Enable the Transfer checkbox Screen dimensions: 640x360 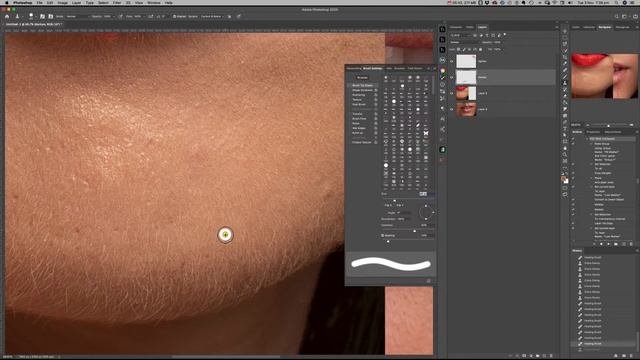[x=376, y=114]
